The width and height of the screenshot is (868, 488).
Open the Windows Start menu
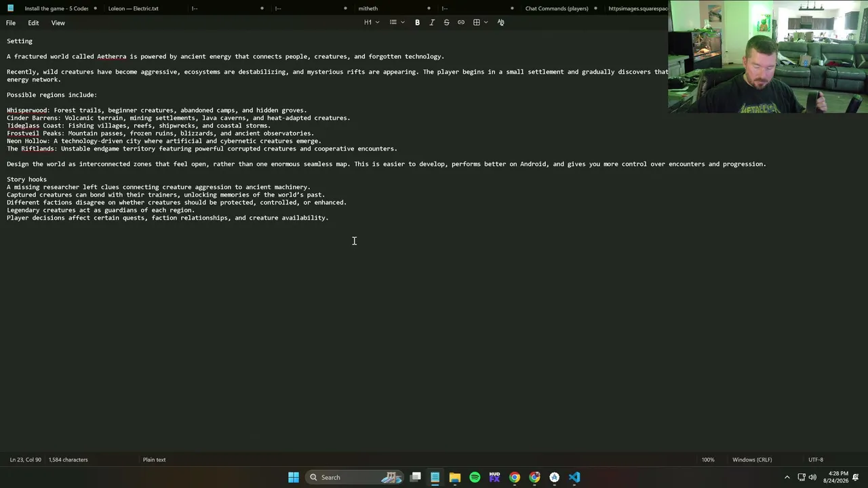pyautogui.click(x=294, y=477)
